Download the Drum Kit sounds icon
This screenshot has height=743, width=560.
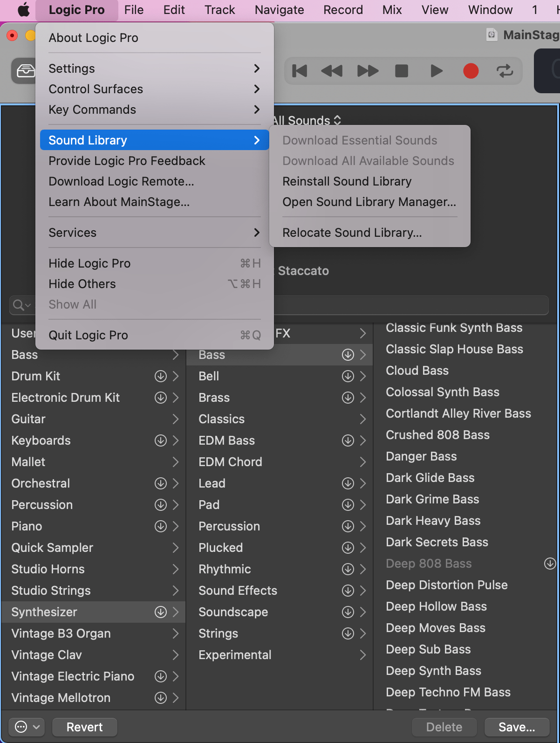[x=161, y=376]
